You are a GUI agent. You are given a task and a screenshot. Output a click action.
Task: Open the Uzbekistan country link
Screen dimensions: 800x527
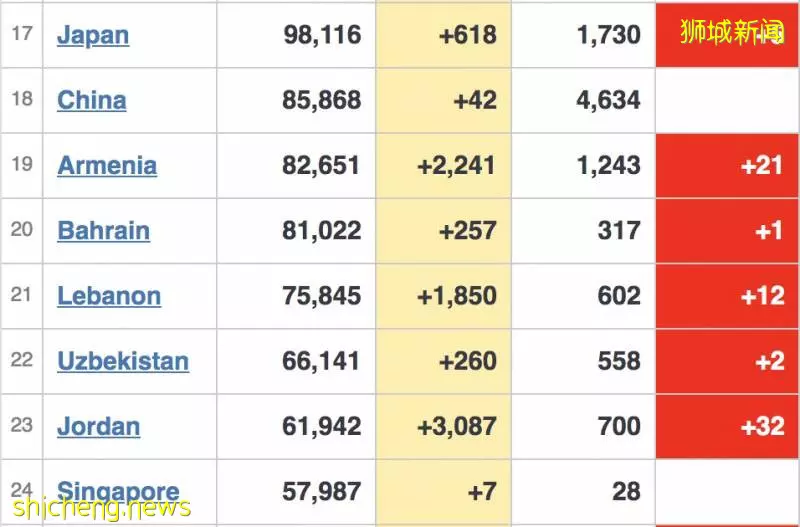pos(123,361)
